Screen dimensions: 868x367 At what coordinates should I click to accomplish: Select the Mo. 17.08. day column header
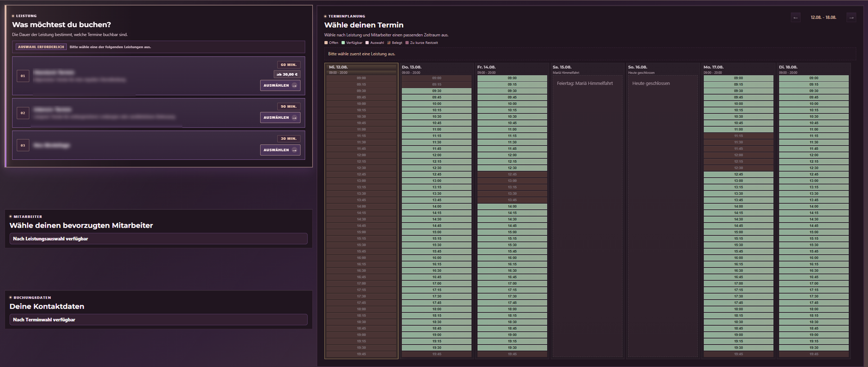pyautogui.click(x=738, y=69)
